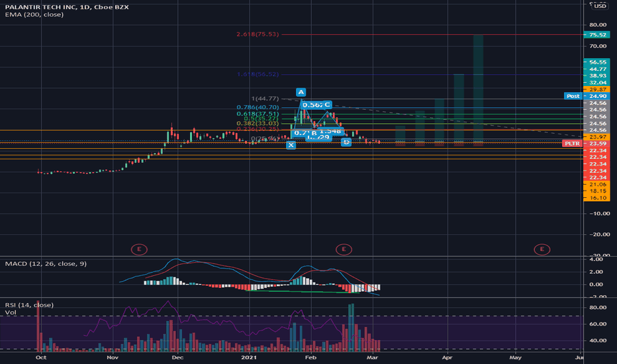Click the May label on time axis
The image size is (617, 364).
coord(516,357)
